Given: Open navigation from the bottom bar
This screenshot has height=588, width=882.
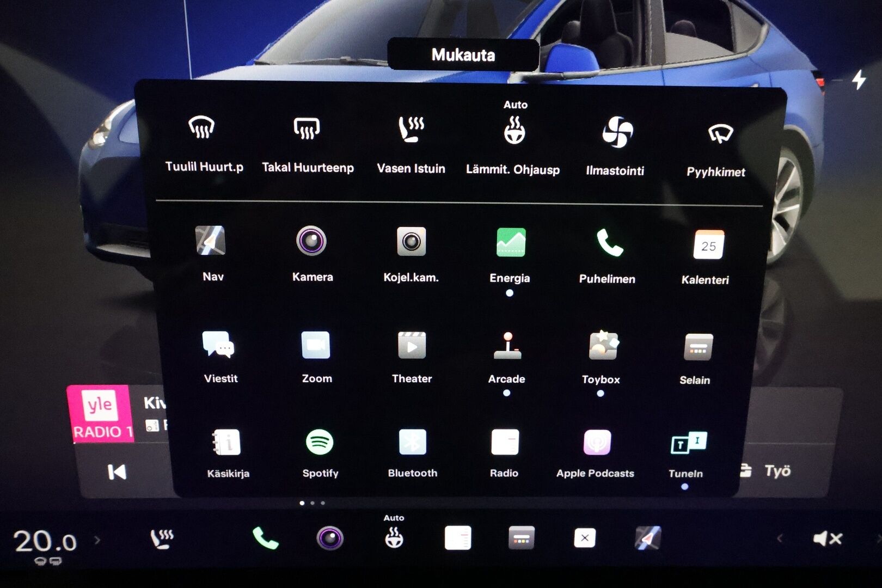Looking at the screenshot, I should pyautogui.click(x=648, y=538).
